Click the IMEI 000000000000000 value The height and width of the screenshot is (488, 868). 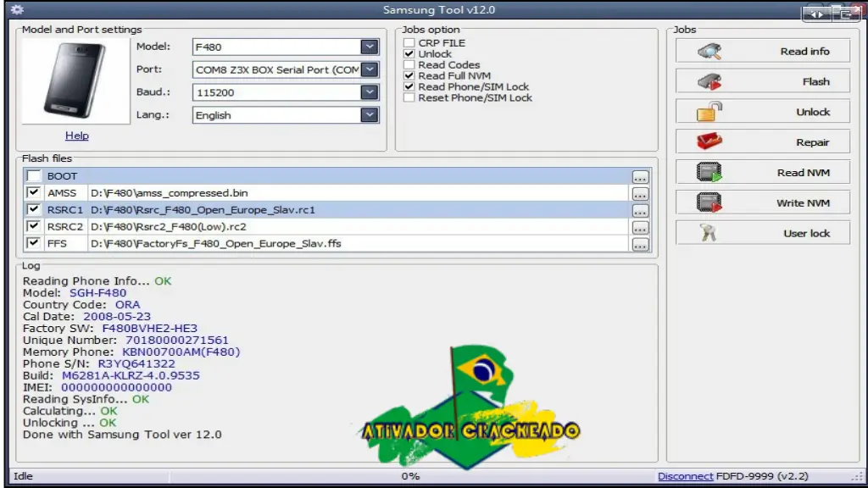click(116, 387)
